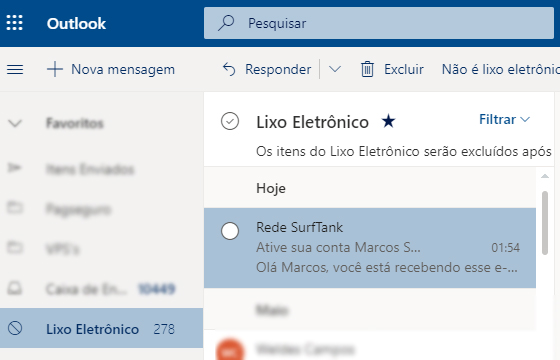Toggle the favorite star beside Lixo Eletrônico
The width and height of the screenshot is (560, 360).
coord(388,121)
